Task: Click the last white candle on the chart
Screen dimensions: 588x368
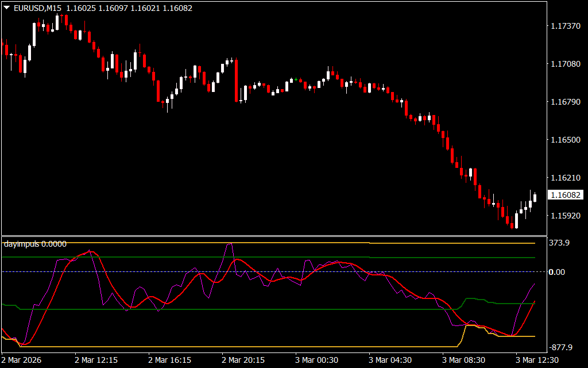Action: (535, 197)
